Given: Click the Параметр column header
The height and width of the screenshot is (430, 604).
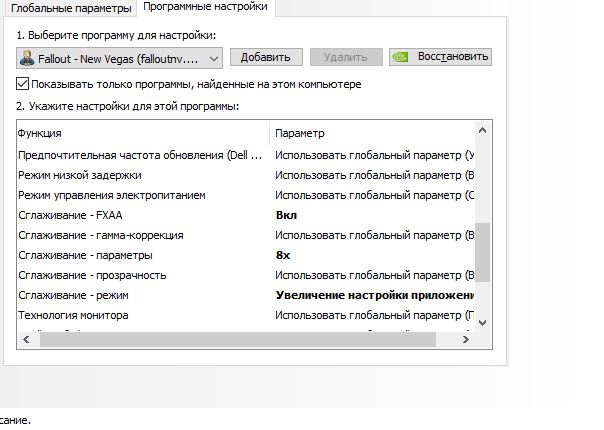Looking at the screenshot, I should coord(372,133).
